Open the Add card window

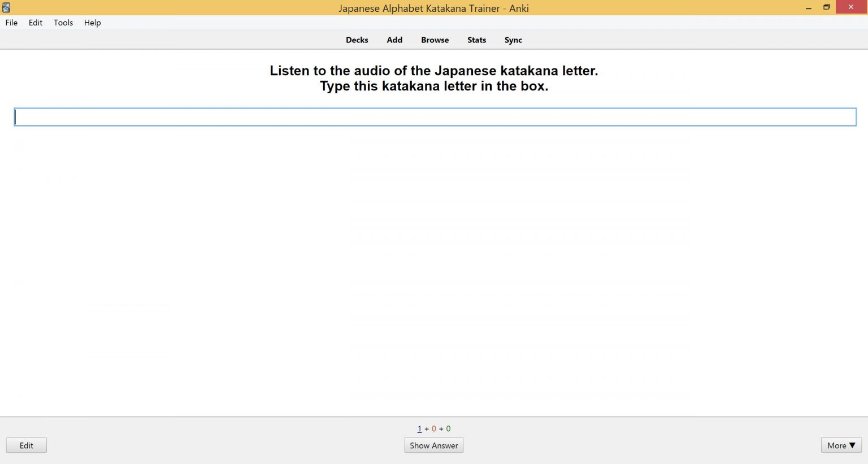point(394,40)
